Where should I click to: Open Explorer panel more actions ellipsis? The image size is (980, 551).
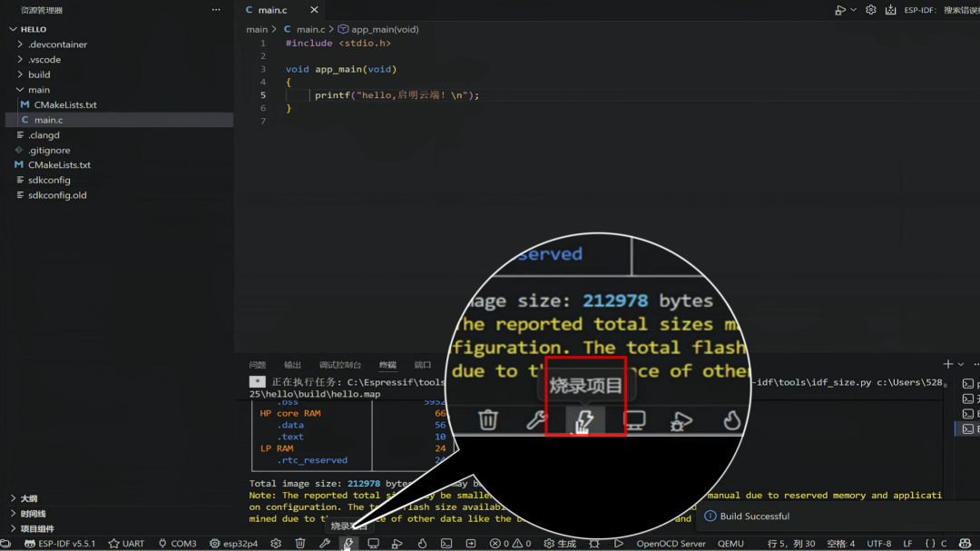point(216,10)
